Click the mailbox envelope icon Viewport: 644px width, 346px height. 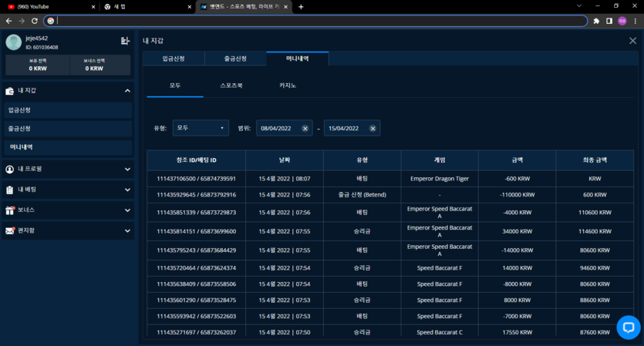10,230
